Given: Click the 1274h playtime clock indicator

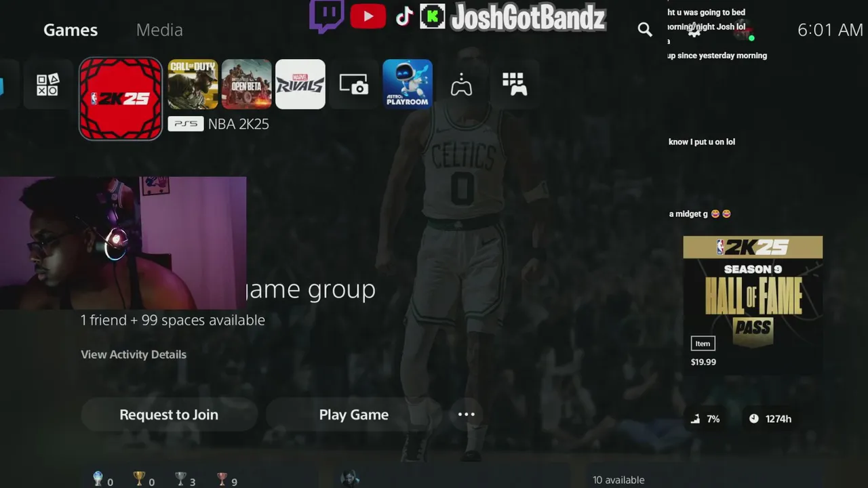Looking at the screenshot, I should coord(770,419).
